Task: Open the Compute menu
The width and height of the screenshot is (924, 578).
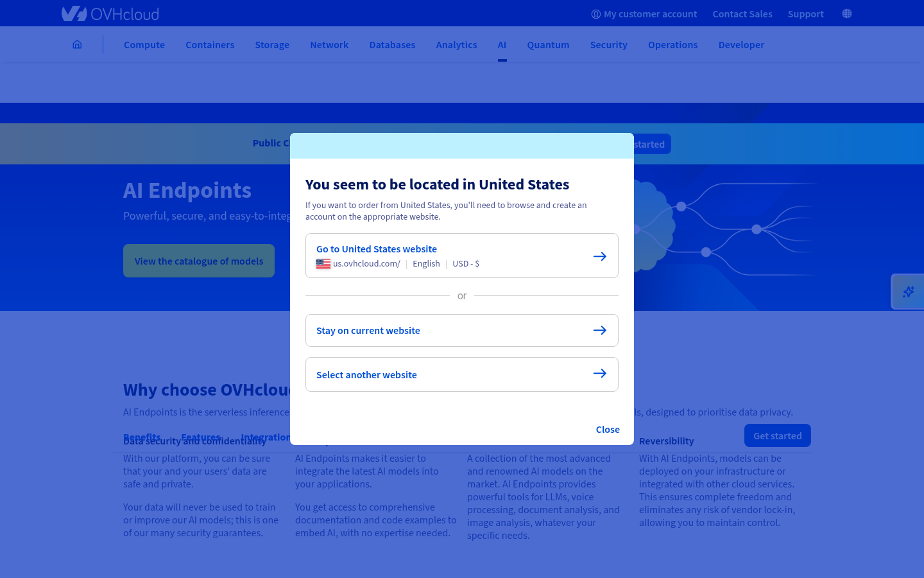Action: tap(144, 45)
